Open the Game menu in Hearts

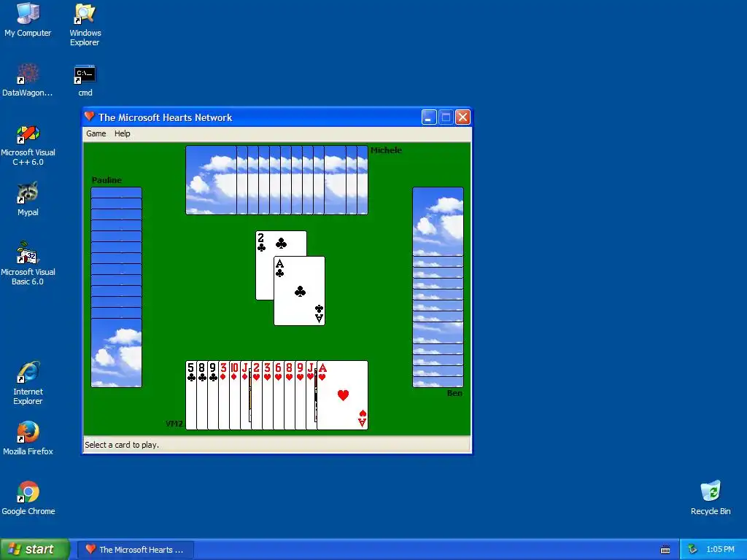point(96,134)
